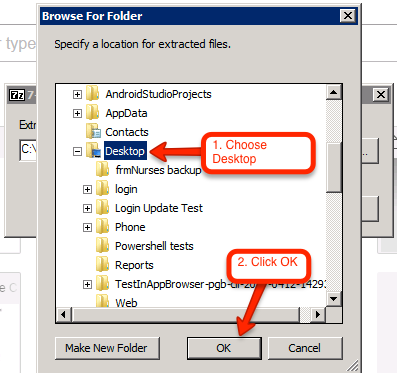Viewport: 397px width, 373px height.
Task: Select the Login Update Test label
Action: (159, 208)
